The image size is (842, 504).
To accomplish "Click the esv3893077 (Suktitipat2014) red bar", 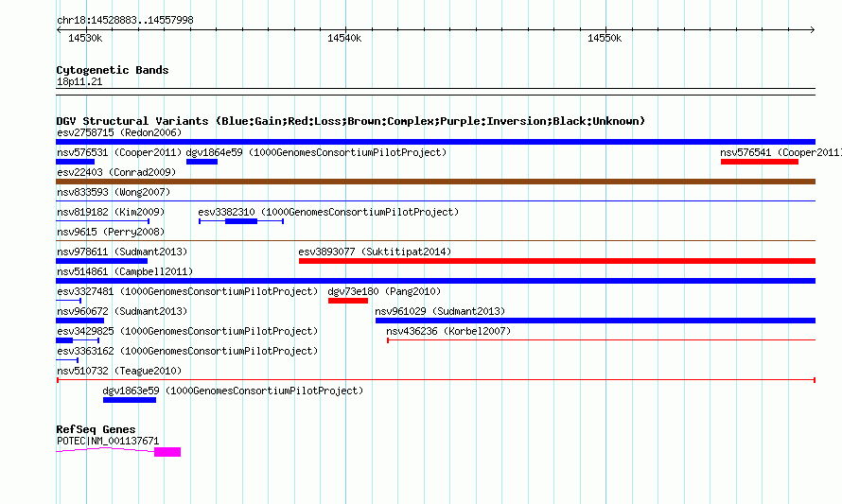I will coord(557,261).
